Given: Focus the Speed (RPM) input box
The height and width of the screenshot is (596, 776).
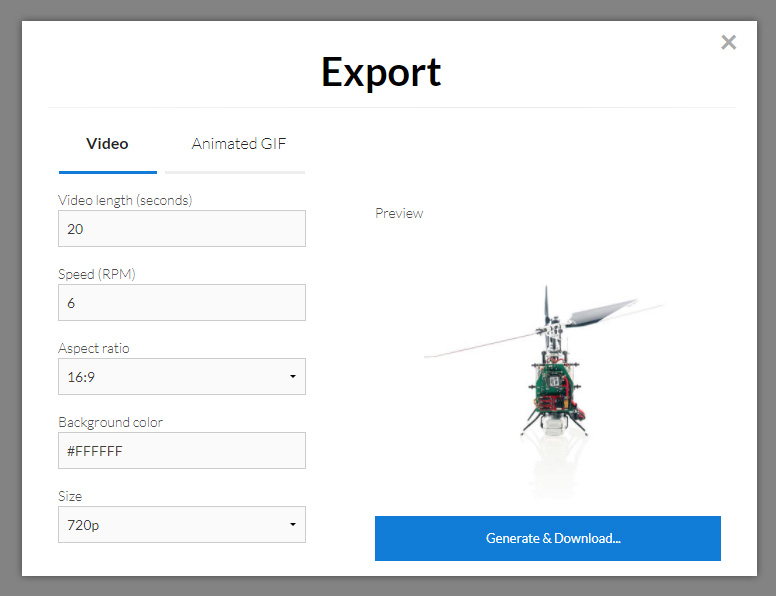Looking at the screenshot, I should pos(181,303).
